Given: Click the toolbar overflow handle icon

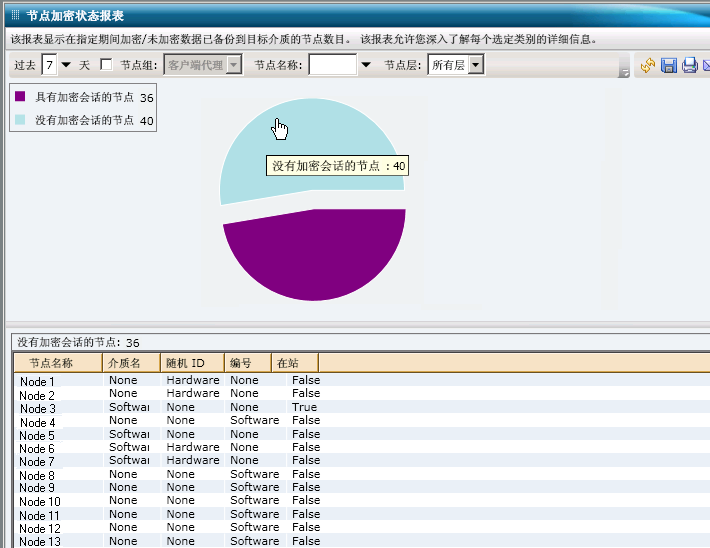Looking at the screenshot, I should (624, 70).
